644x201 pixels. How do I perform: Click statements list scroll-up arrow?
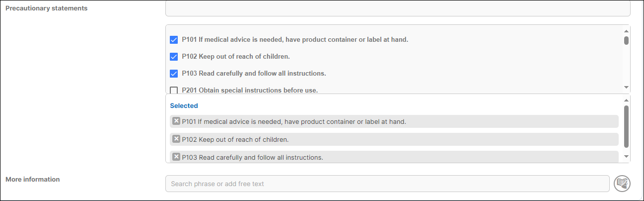coord(626,30)
